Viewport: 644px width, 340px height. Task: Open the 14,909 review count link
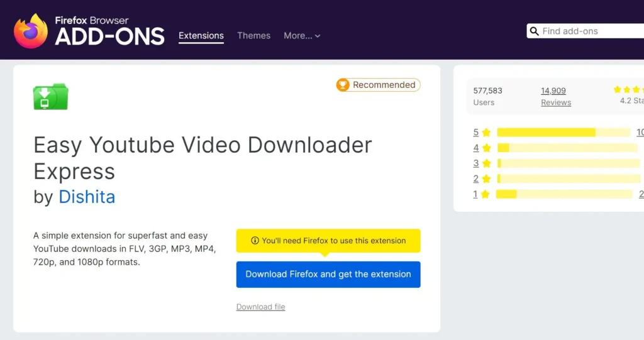coord(553,90)
